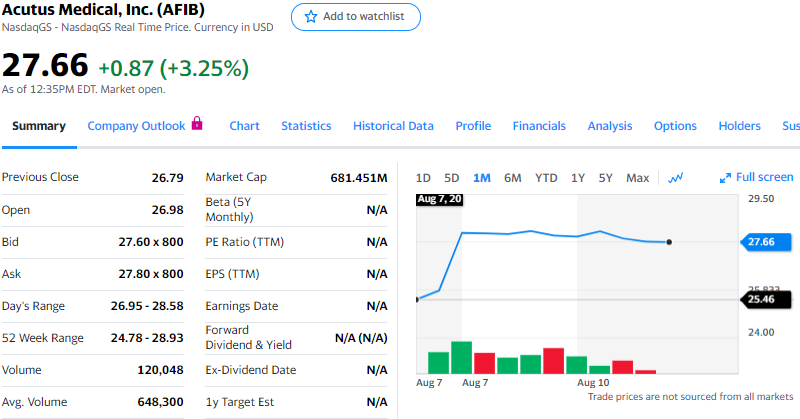Open the Holders tab

click(x=739, y=126)
